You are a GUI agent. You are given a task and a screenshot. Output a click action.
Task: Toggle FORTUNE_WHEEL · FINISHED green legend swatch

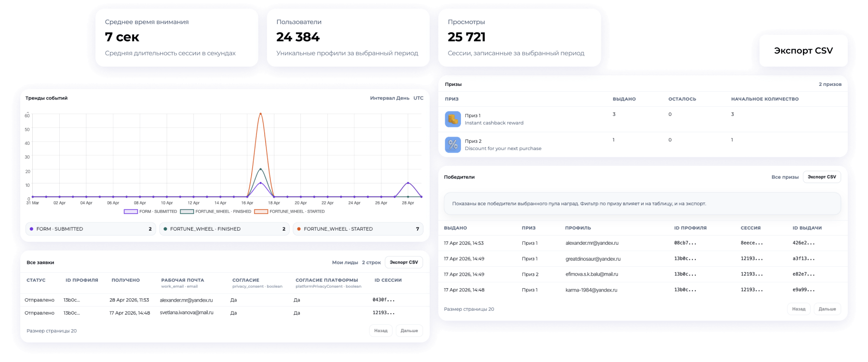pos(187,211)
